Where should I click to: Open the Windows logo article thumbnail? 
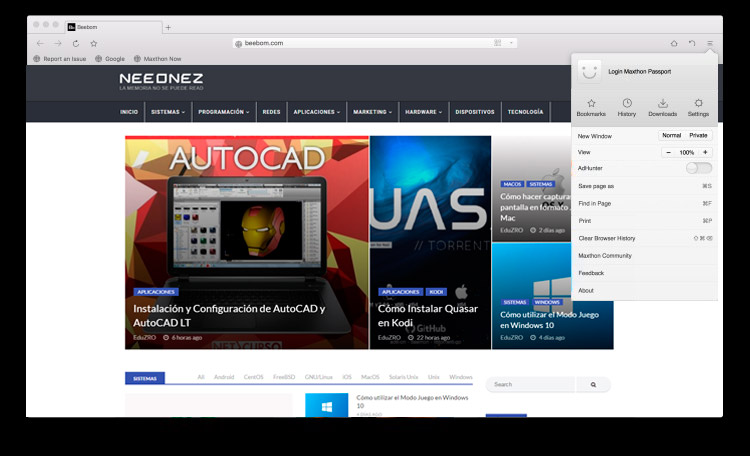[327, 405]
